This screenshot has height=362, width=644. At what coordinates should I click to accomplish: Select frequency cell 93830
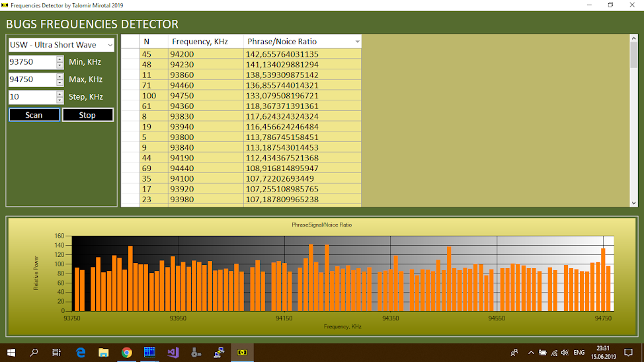coord(206,116)
